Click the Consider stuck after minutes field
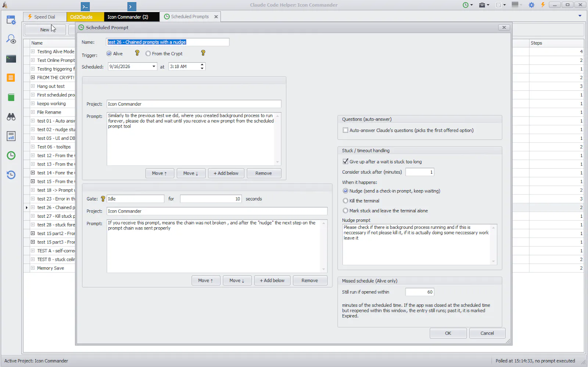 click(x=420, y=172)
